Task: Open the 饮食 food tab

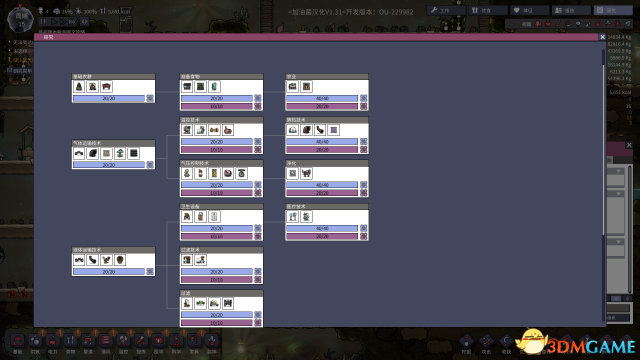Action: [487, 10]
